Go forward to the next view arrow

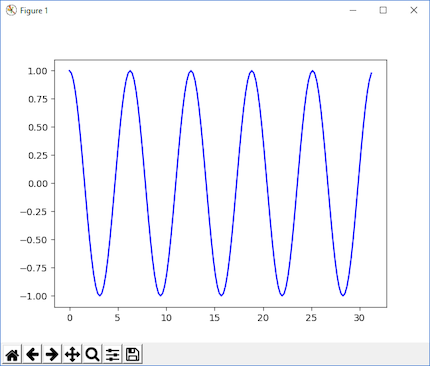point(52,354)
